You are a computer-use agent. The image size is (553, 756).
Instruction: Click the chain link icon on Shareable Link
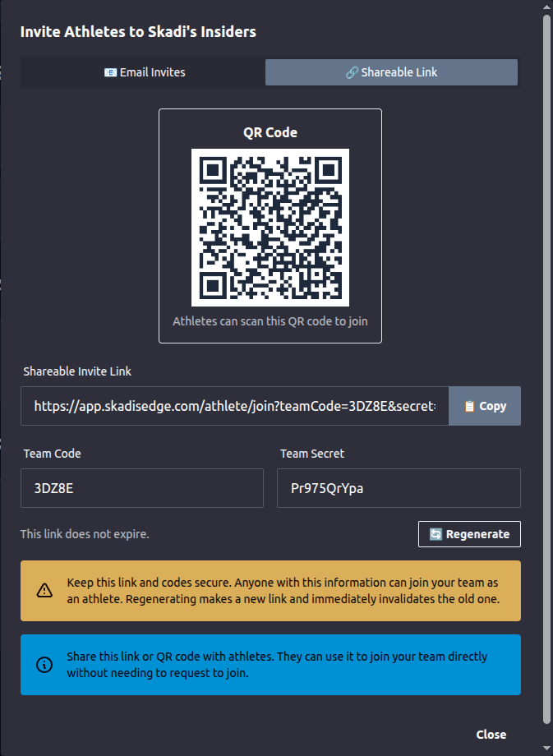(x=352, y=72)
